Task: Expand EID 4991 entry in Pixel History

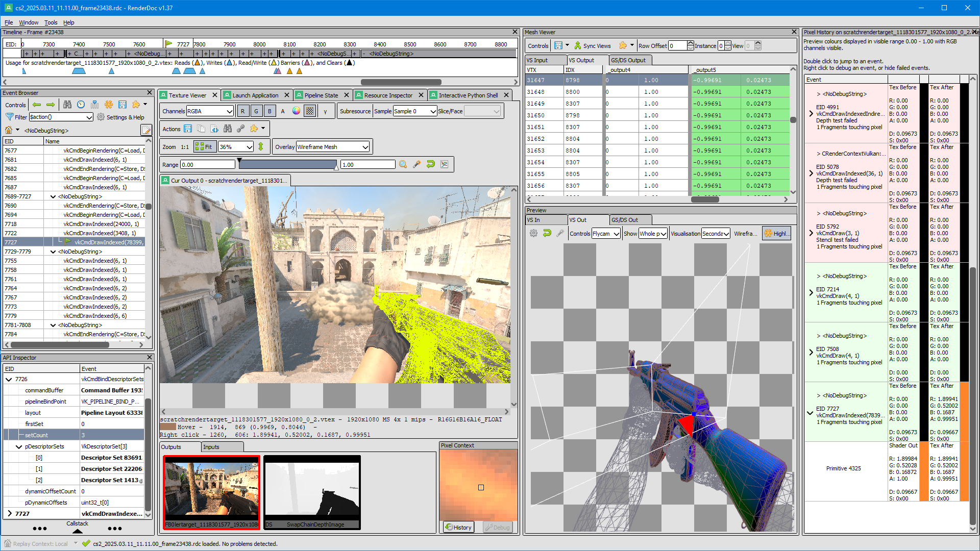Action: point(811,114)
